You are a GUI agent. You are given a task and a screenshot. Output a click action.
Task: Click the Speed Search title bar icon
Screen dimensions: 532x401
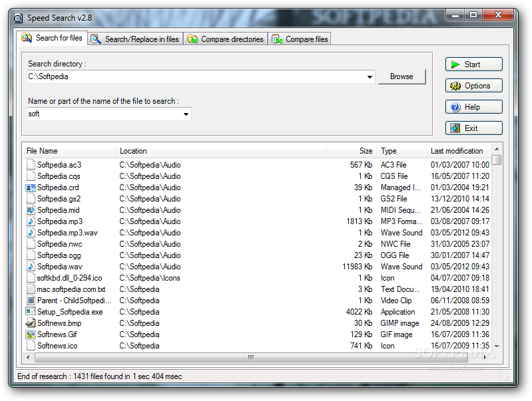tap(19, 18)
